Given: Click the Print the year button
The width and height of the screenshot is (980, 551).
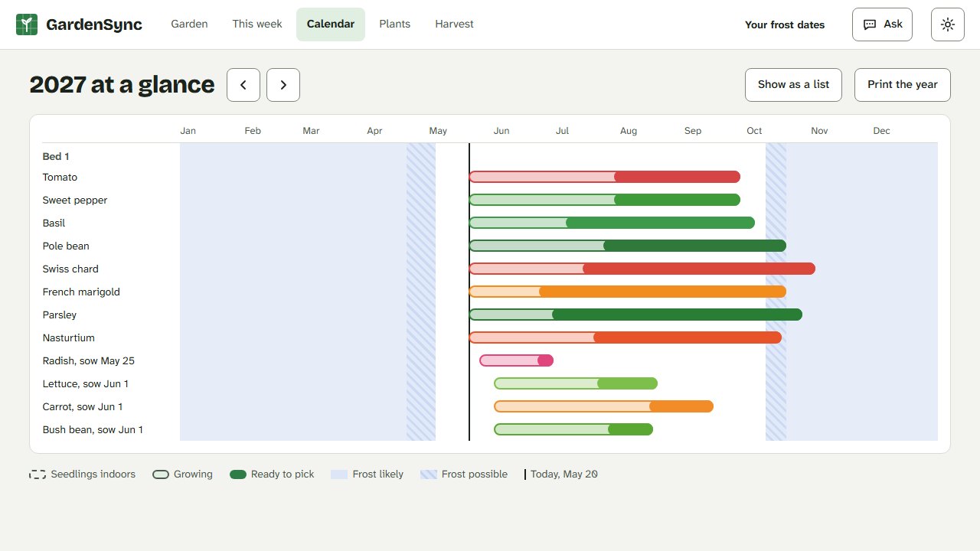Looking at the screenshot, I should pyautogui.click(x=903, y=85).
